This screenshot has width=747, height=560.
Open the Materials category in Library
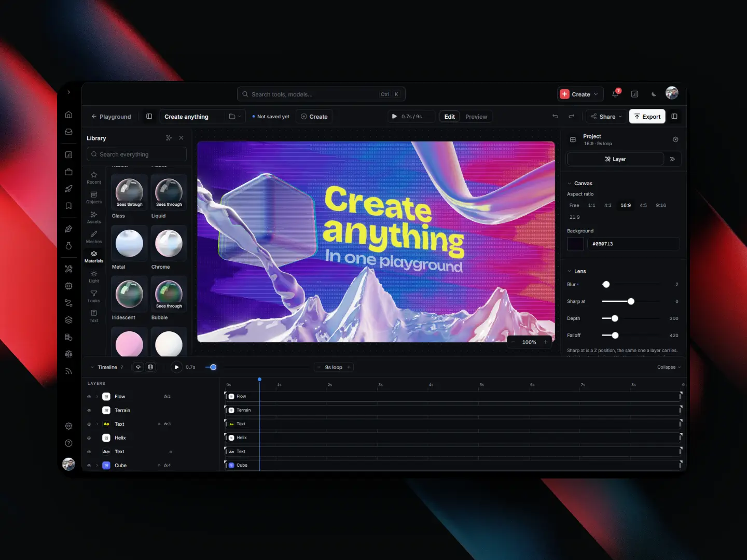coord(94,257)
